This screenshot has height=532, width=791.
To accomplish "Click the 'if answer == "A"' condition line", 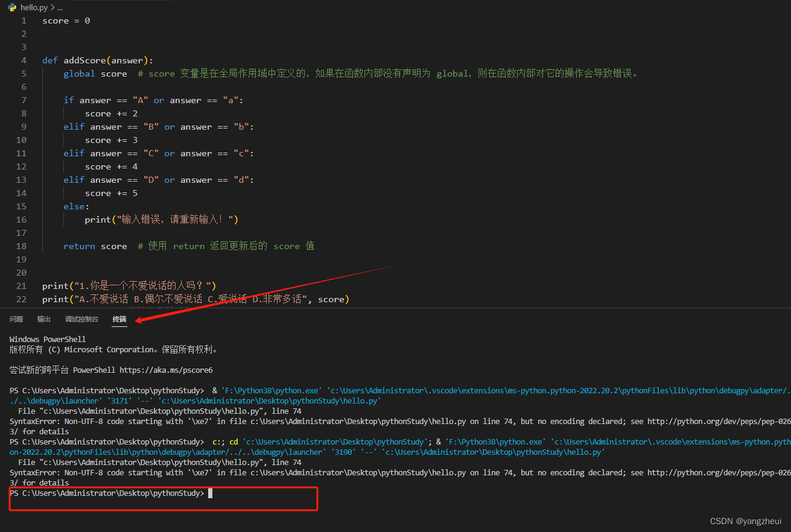I will [x=153, y=100].
